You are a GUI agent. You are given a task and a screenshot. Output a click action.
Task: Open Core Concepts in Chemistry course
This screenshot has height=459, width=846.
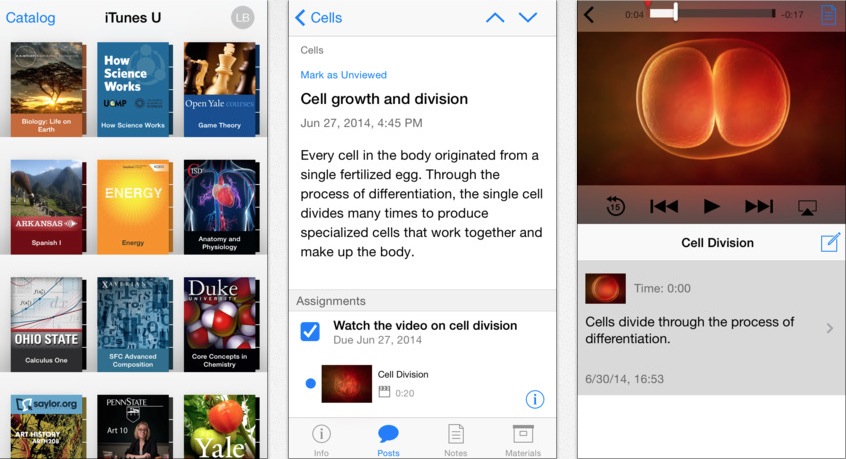pos(221,324)
